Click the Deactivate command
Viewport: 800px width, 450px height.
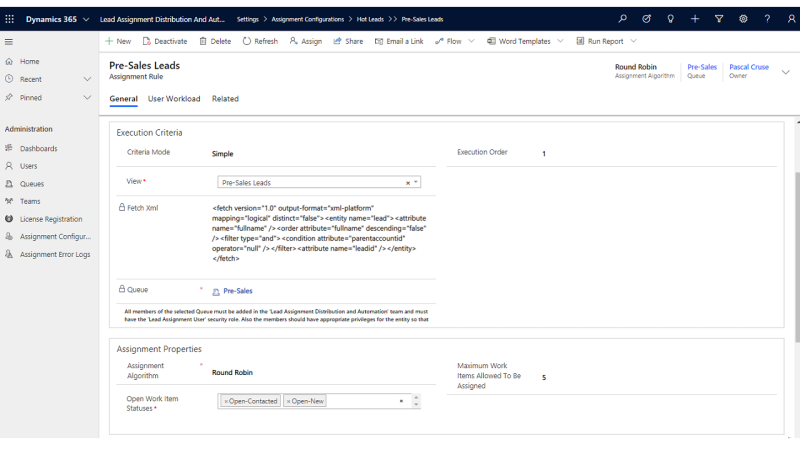[165, 41]
